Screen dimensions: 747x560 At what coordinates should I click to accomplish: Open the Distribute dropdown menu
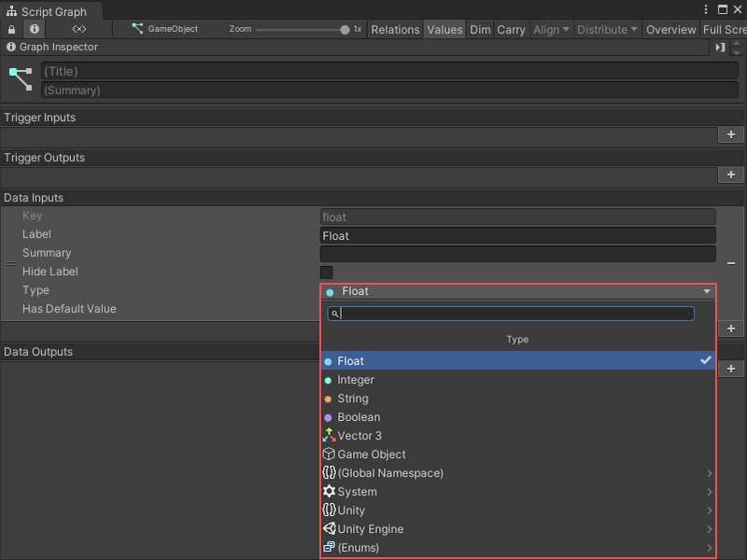[x=607, y=29]
